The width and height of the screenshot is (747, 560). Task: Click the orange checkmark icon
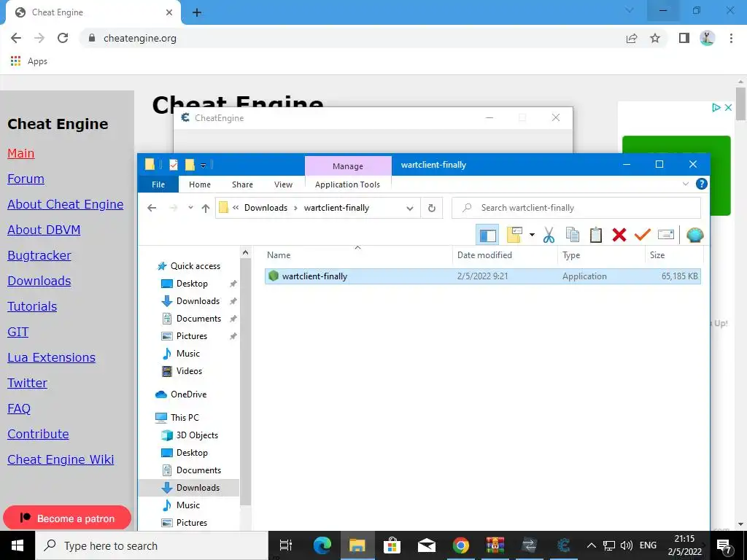pos(642,235)
